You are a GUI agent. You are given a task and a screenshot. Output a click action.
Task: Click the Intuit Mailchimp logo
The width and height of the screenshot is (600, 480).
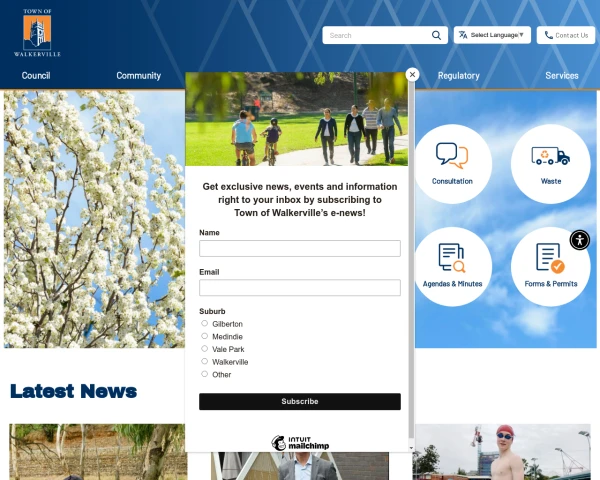pyautogui.click(x=300, y=443)
